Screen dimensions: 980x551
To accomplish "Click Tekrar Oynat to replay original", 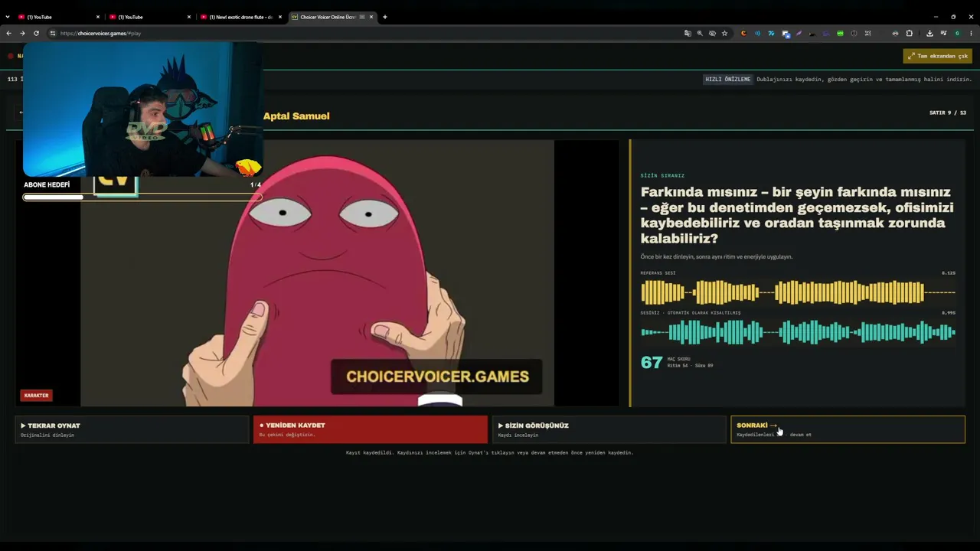I will (132, 429).
